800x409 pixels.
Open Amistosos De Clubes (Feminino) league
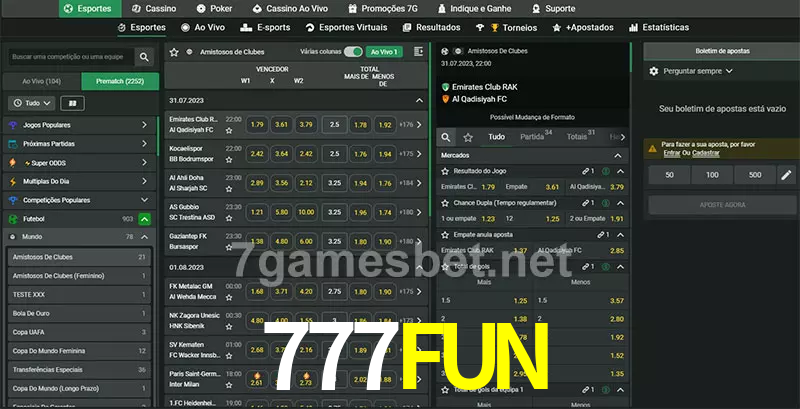79,276
